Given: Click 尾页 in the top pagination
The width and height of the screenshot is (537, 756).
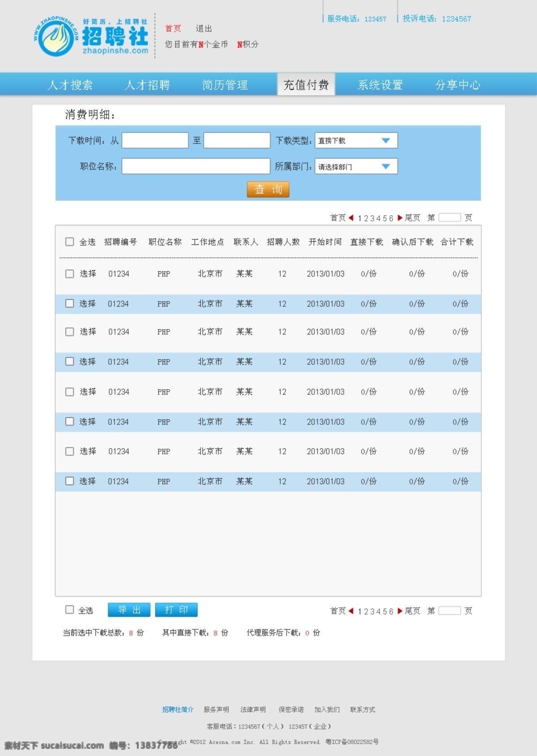Looking at the screenshot, I should coord(412,218).
